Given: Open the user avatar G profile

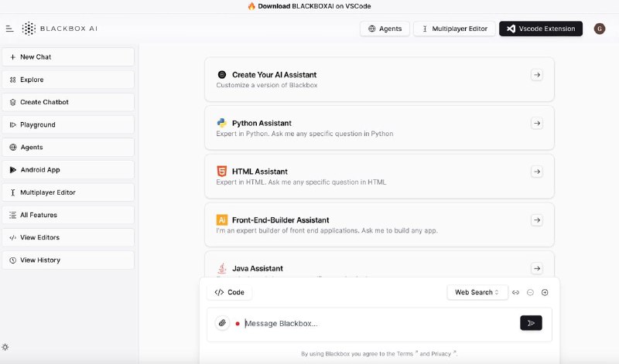Looking at the screenshot, I should click(599, 29).
